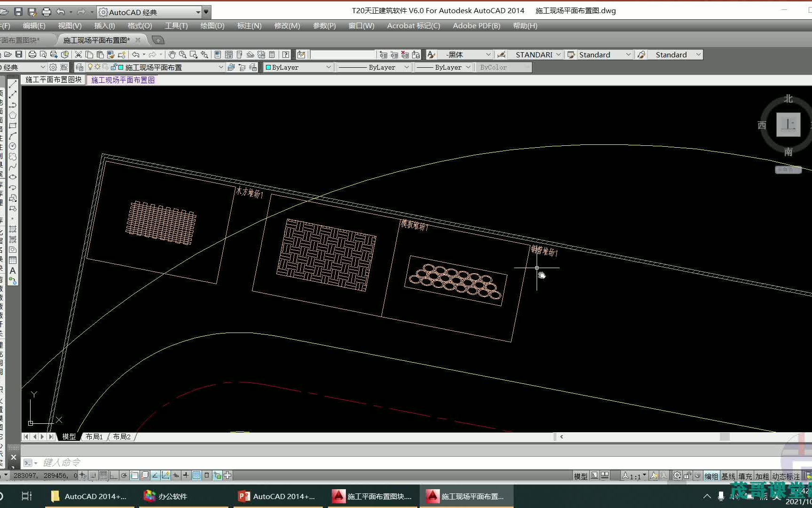Toggle the lightbulb to turn layer off

[x=90, y=67]
